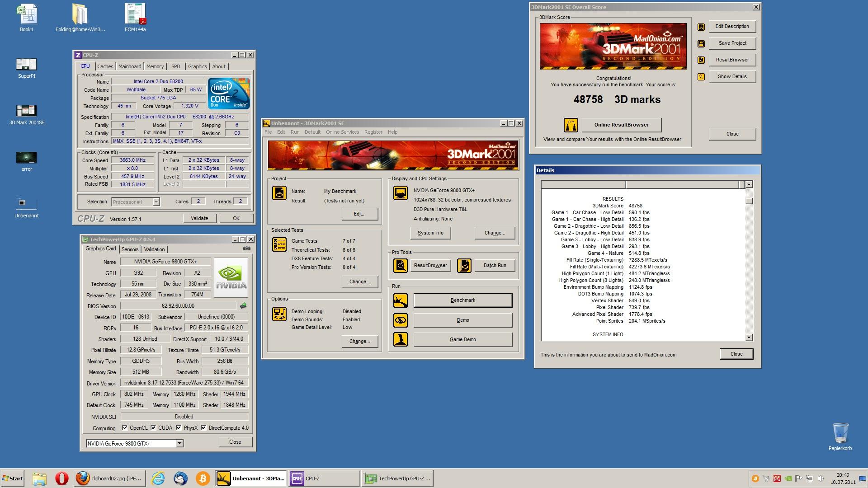Switch to the CPU-Z taskbar window

point(324,479)
